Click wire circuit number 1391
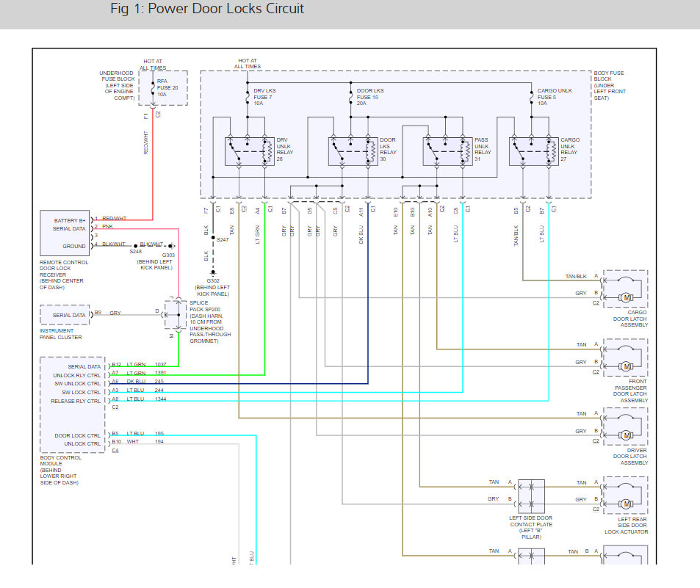The image size is (700, 588). click(x=161, y=373)
